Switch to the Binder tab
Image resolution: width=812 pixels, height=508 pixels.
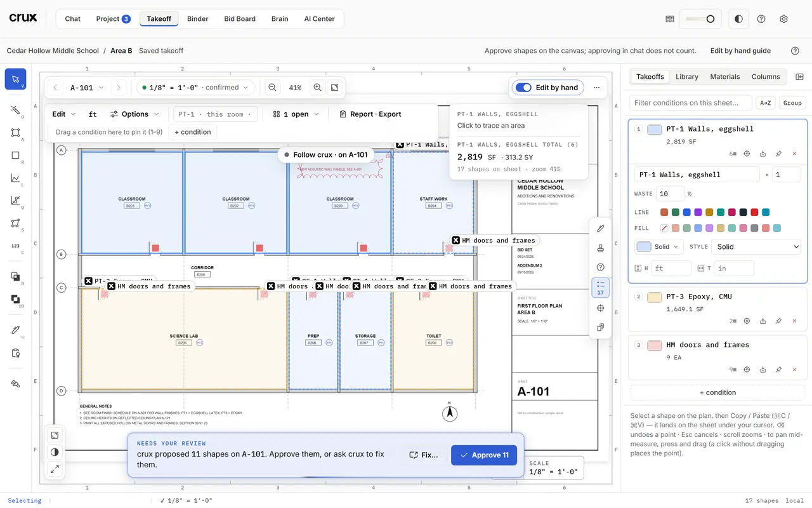pos(198,19)
